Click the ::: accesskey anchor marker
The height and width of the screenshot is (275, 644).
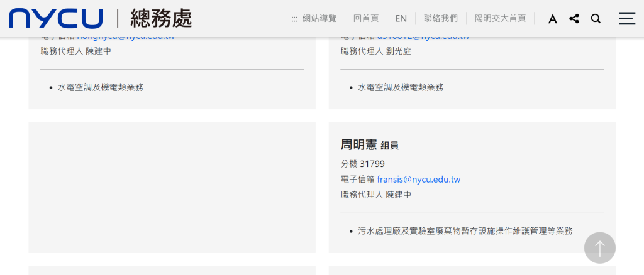click(294, 19)
